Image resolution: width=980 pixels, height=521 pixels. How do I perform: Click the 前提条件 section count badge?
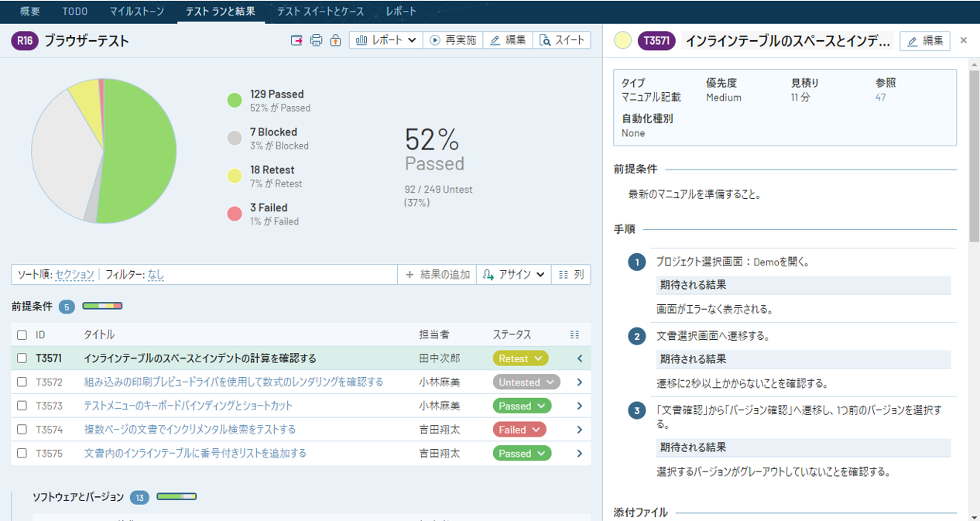coord(67,307)
